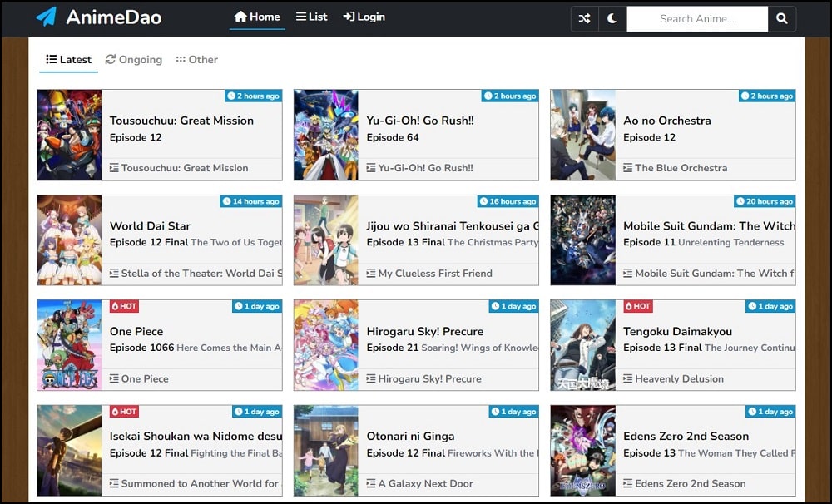
Task: Open World Dai Star Episode 12 title
Action: [x=150, y=226]
